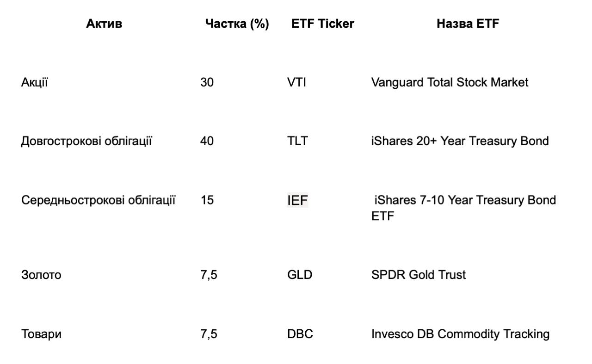Image resolution: width=592 pixels, height=364 pixels.
Task: Click the Назва ETF column header
Action: 468,24
